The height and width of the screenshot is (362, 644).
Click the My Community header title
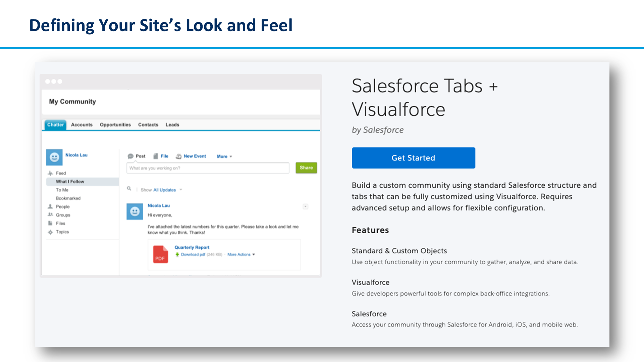pos(72,102)
